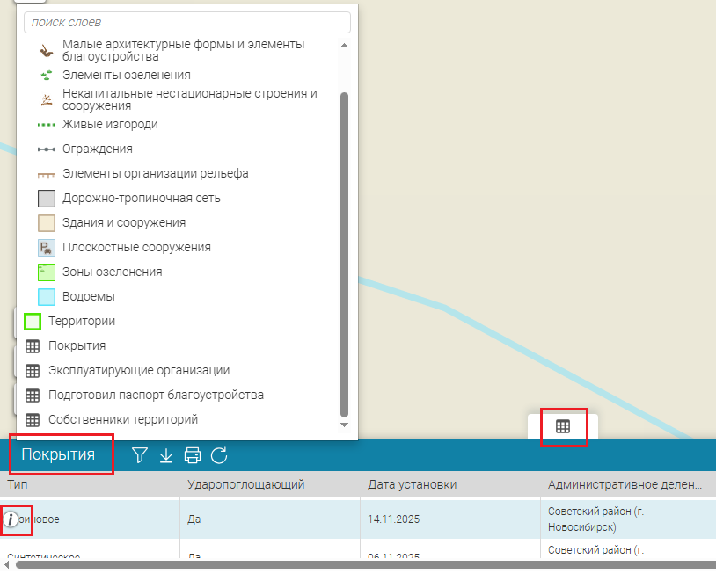Image resolution: width=716 pixels, height=588 pixels.
Task: Select the Элементы озеленения layer name
Action: coord(127,75)
